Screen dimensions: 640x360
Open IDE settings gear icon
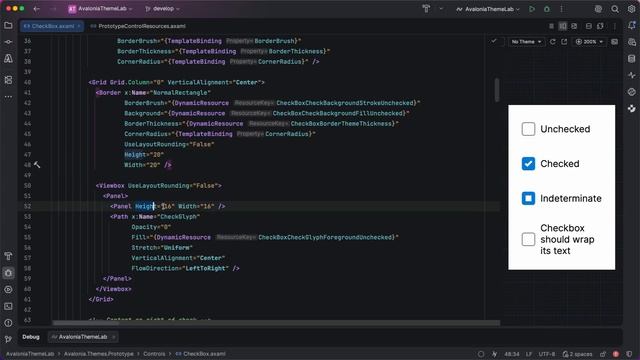click(631, 9)
